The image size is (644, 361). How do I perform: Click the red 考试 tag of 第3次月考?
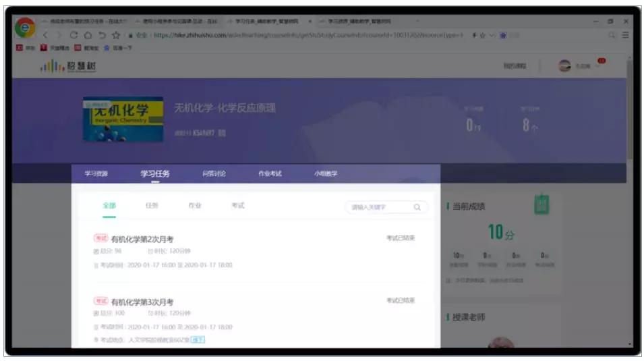pyautogui.click(x=100, y=301)
